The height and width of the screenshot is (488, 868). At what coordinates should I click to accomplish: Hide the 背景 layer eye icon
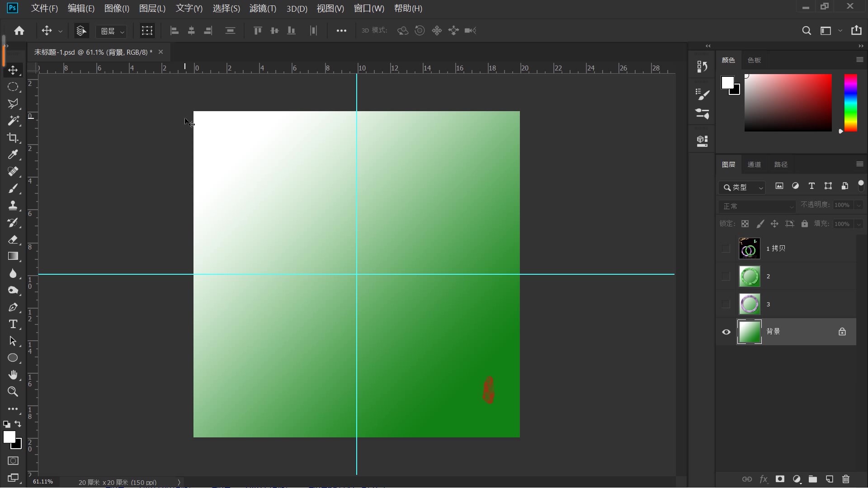click(726, 332)
